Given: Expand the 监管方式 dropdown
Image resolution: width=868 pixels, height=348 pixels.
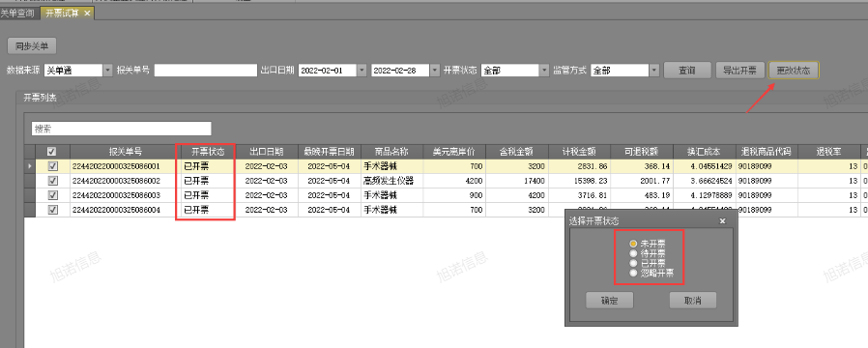Looking at the screenshot, I should tap(654, 71).
